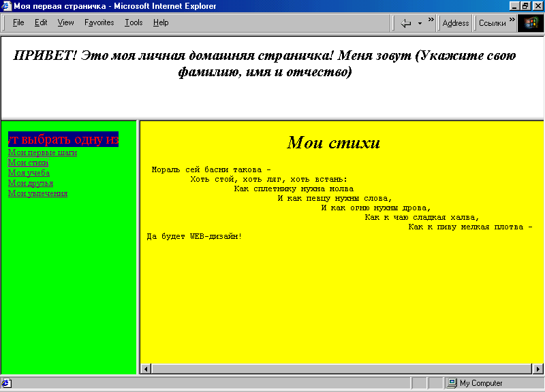Open the Tools menu
545x392 pixels.
(x=134, y=22)
